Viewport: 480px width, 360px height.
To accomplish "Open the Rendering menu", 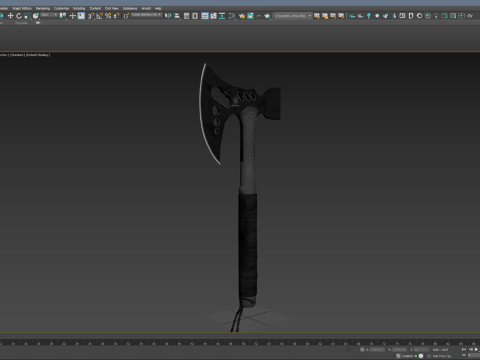I will click(x=43, y=8).
